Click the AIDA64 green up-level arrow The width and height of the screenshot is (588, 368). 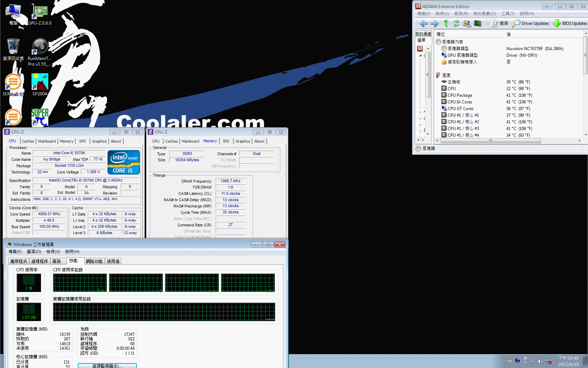[x=446, y=23]
